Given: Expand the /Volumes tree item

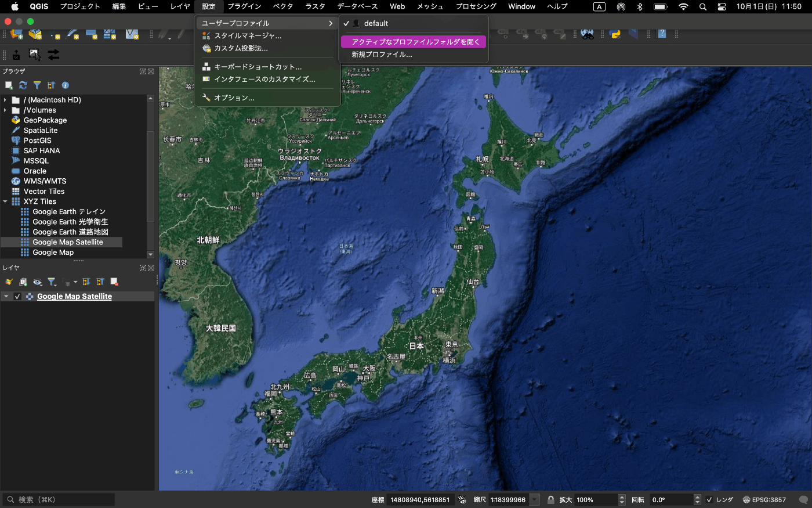Looking at the screenshot, I should click(x=5, y=110).
